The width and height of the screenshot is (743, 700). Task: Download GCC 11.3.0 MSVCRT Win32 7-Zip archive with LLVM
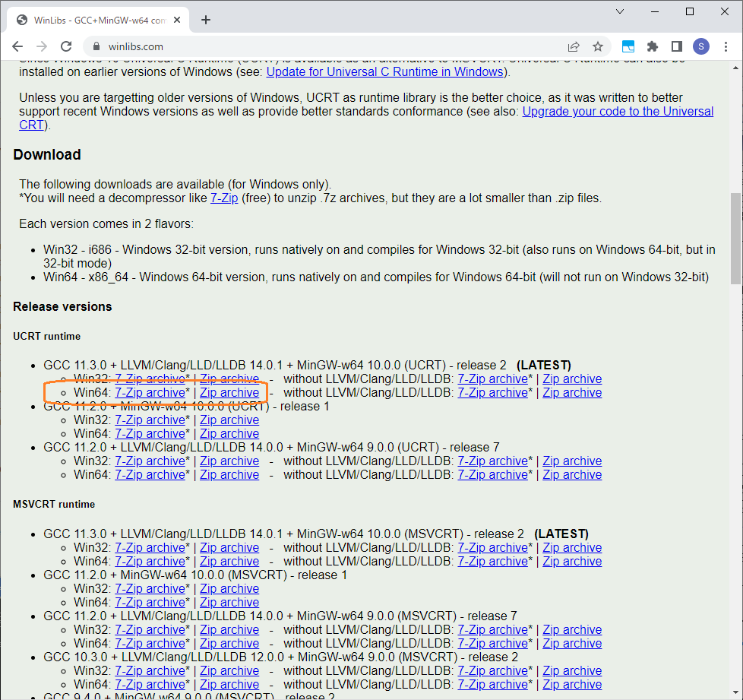[150, 548]
